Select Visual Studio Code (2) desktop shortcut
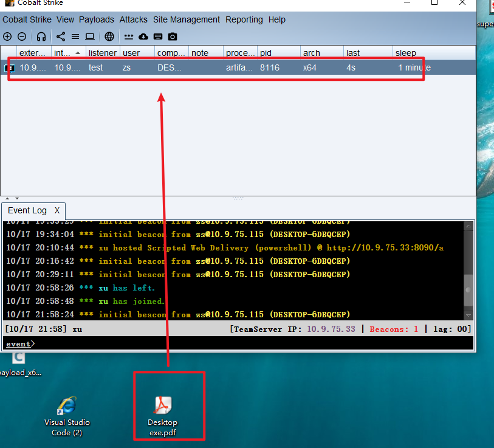Screen dimensions: 494x448 coord(67,416)
